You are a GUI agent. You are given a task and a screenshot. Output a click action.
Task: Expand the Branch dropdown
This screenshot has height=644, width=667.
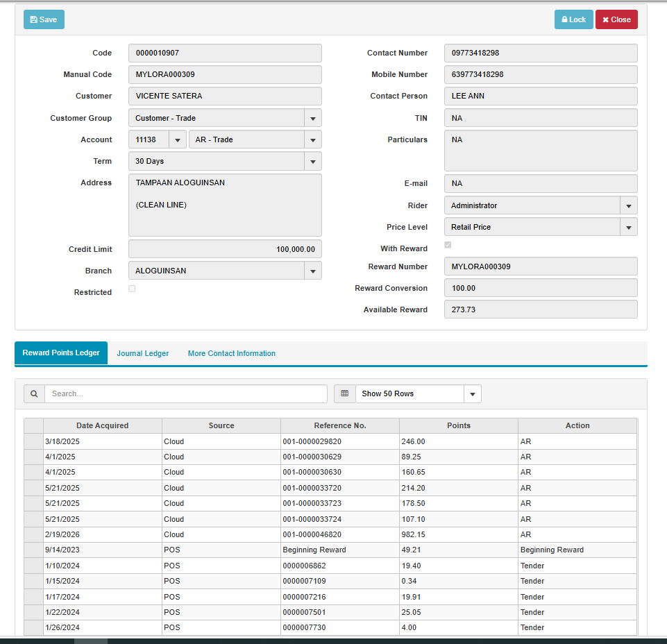[312, 271]
